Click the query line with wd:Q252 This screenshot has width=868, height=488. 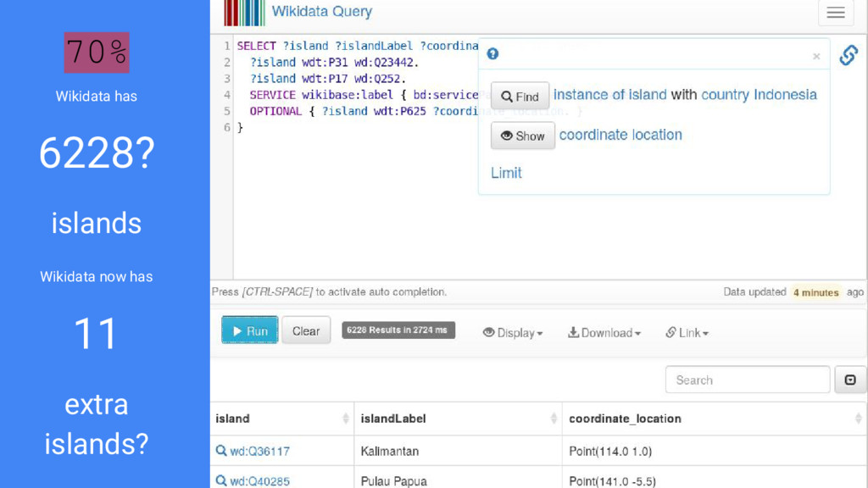pyautogui.click(x=328, y=79)
